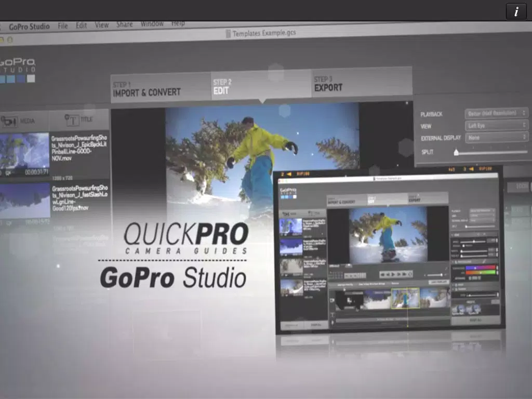Click the volume slider in the inset window
Viewport: 532px width, 399px height.
[434, 275]
